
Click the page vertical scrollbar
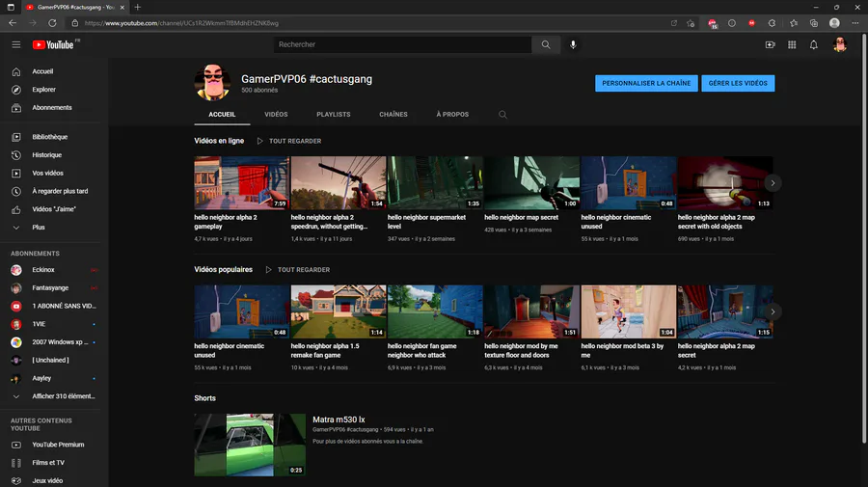point(864,238)
